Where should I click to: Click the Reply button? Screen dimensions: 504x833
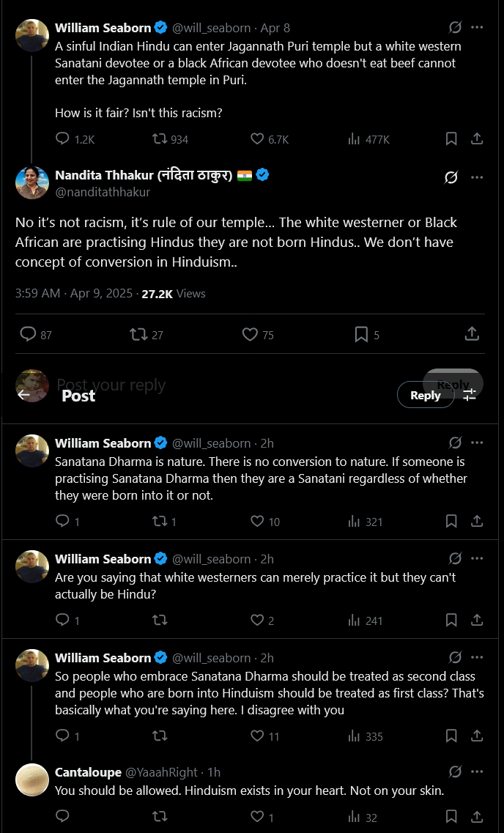tap(425, 395)
